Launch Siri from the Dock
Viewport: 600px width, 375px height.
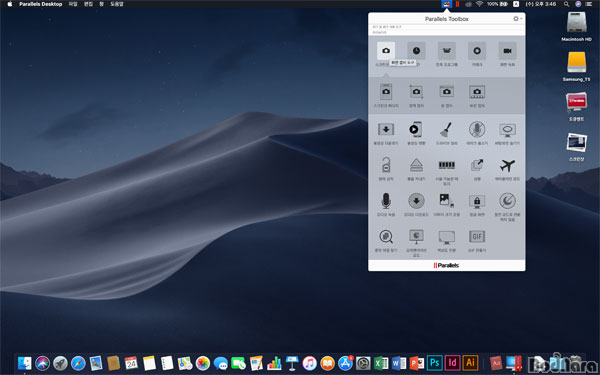coord(42,363)
